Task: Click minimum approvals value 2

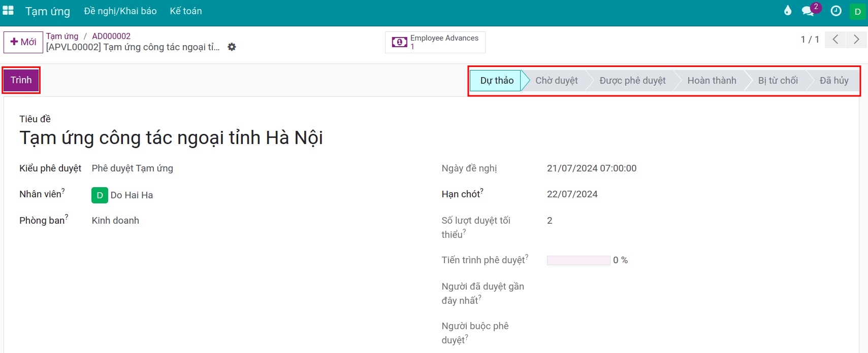Action: click(550, 221)
